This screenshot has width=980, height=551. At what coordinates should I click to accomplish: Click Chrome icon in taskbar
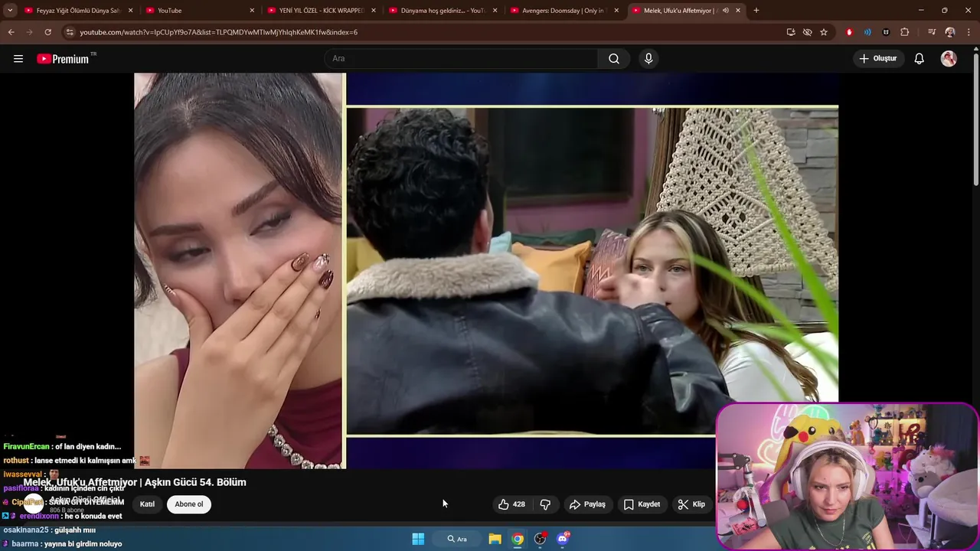[x=518, y=539]
